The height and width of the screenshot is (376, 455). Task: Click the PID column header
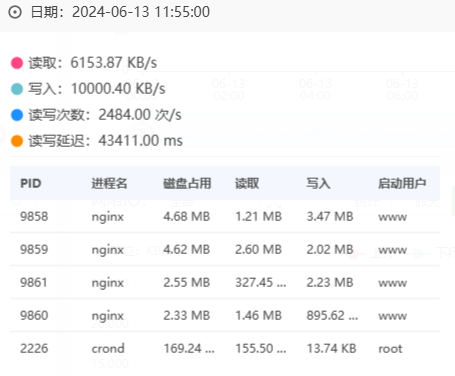(31, 183)
